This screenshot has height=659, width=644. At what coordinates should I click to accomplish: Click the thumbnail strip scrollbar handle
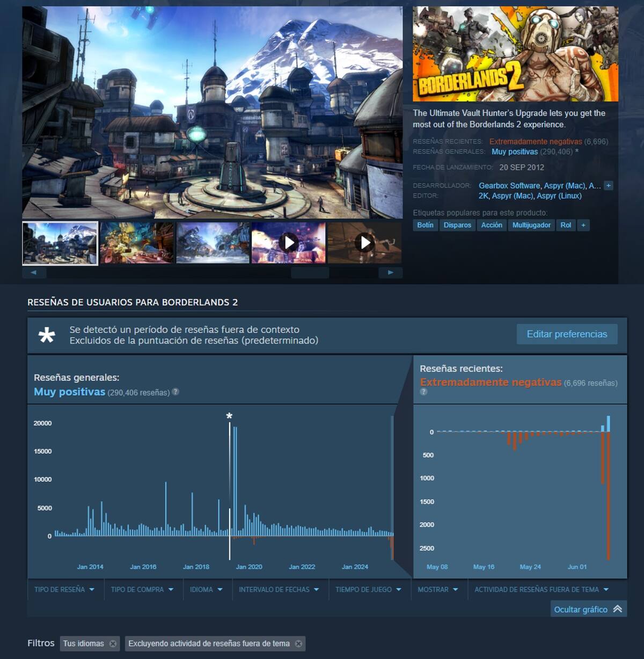pos(310,273)
